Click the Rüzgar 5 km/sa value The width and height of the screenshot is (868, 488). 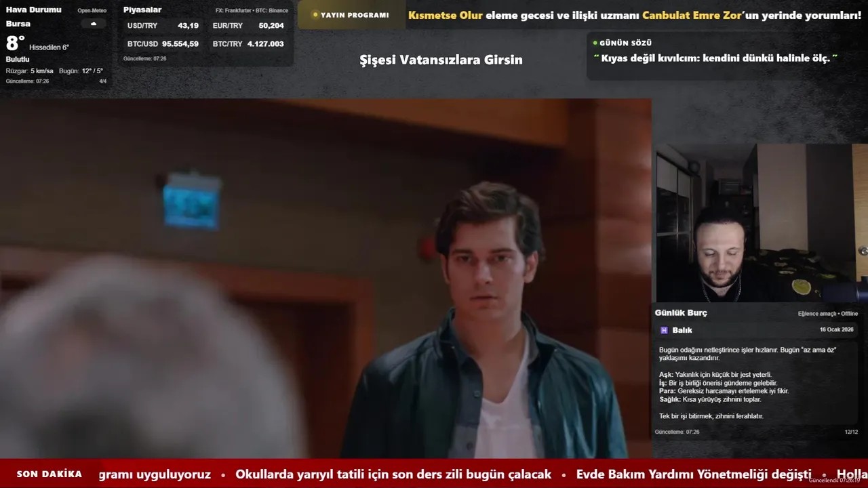(30, 71)
